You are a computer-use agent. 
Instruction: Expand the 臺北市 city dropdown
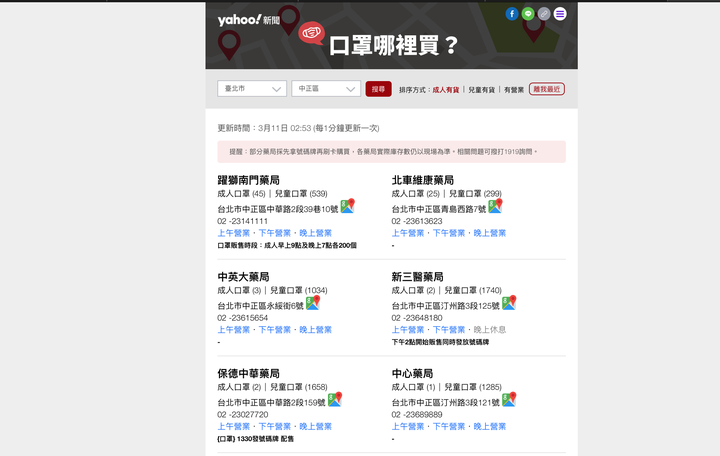tap(252, 89)
